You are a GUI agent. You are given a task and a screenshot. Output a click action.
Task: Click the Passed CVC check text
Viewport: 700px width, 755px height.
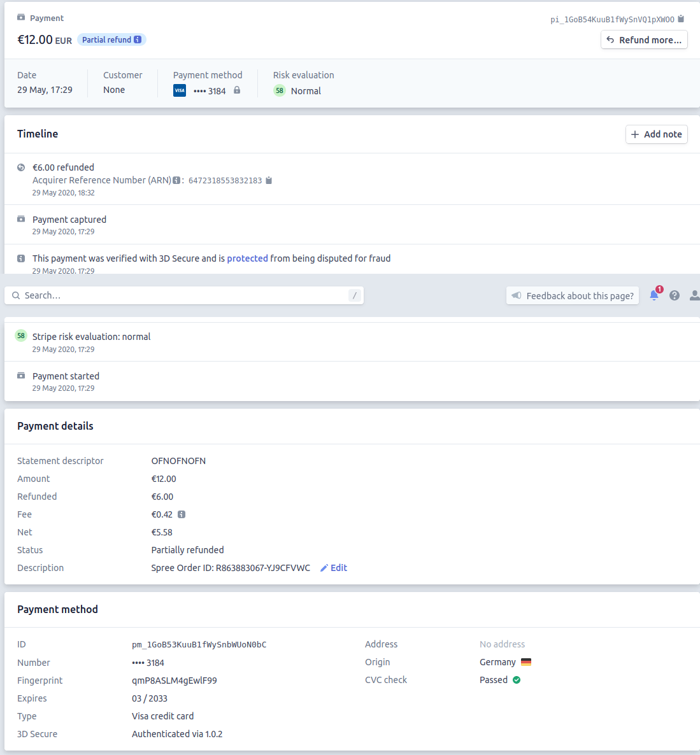click(494, 680)
